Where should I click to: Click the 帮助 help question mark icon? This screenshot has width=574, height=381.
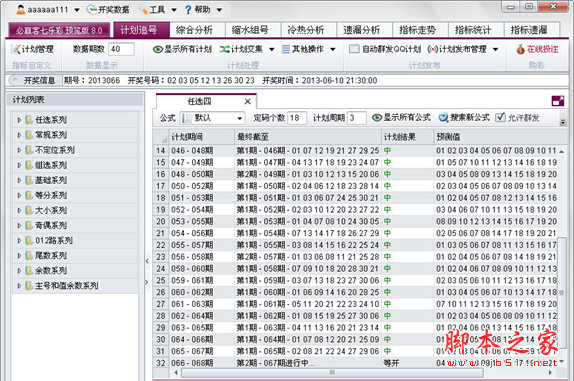188,10
